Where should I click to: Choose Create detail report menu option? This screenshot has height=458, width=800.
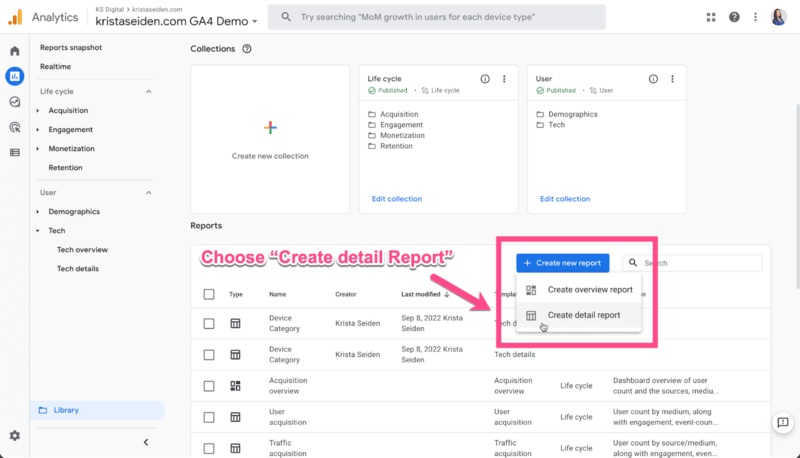(x=584, y=315)
